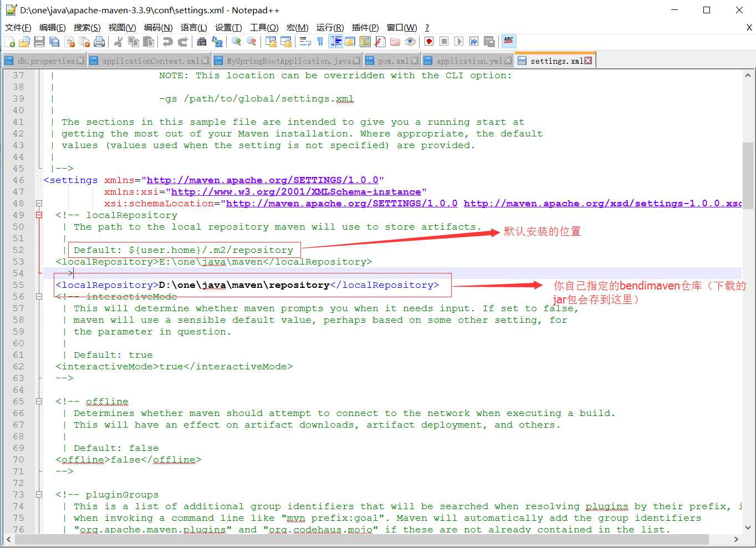Screen dimensions: 756x548
Task: Print the document using toolbar icon
Action: pyautogui.click(x=99, y=42)
